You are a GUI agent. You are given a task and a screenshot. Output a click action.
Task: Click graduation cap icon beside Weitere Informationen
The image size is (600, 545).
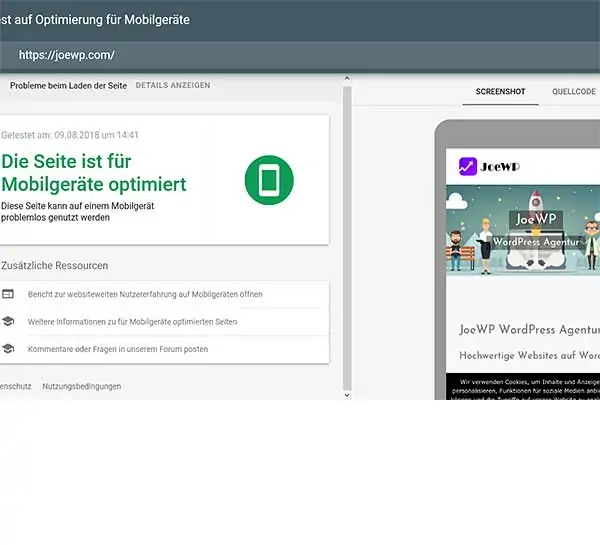tap(8, 321)
